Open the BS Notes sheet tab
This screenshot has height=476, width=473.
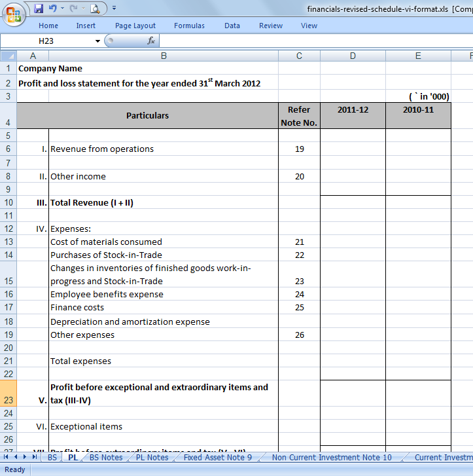tap(106, 458)
